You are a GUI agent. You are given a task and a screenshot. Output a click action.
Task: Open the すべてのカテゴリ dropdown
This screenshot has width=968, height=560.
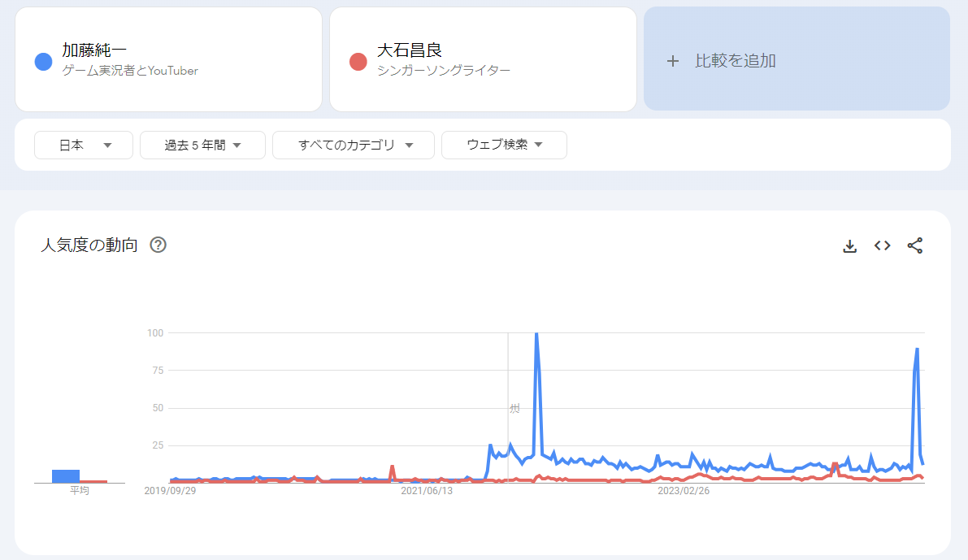(x=354, y=145)
